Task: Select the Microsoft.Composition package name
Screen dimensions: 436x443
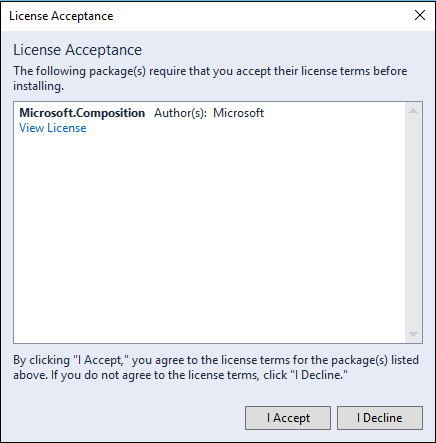Action: pos(82,113)
